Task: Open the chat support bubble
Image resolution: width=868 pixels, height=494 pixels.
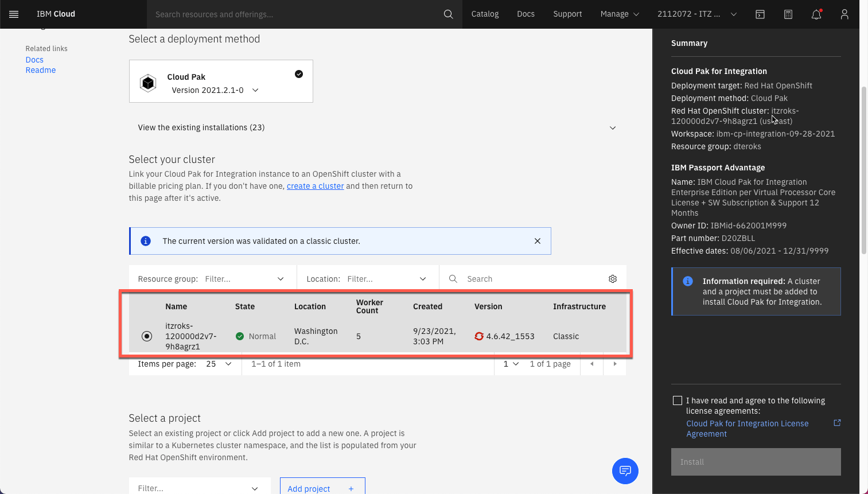Action: [x=625, y=470]
